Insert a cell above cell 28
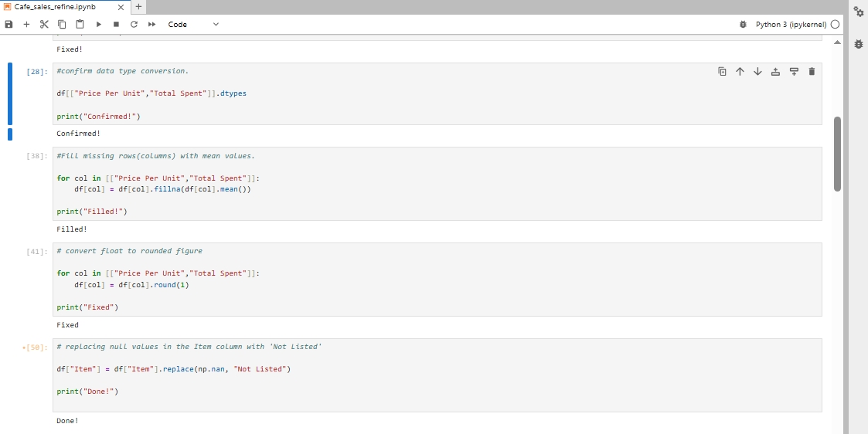 775,71
